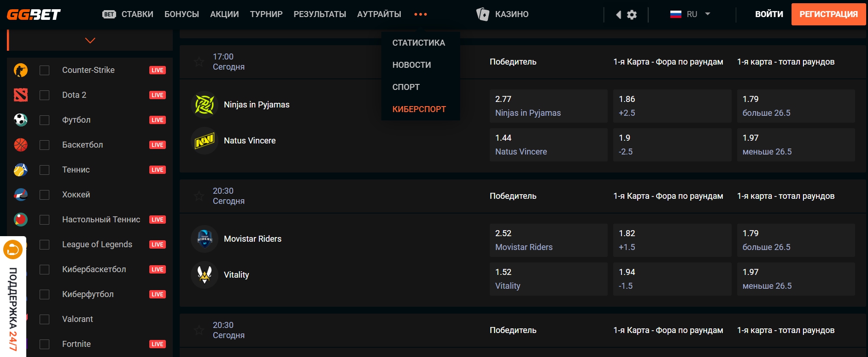This screenshot has height=357, width=868.
Task: Click the basketball sport icon
Action: tap(21, 145)
